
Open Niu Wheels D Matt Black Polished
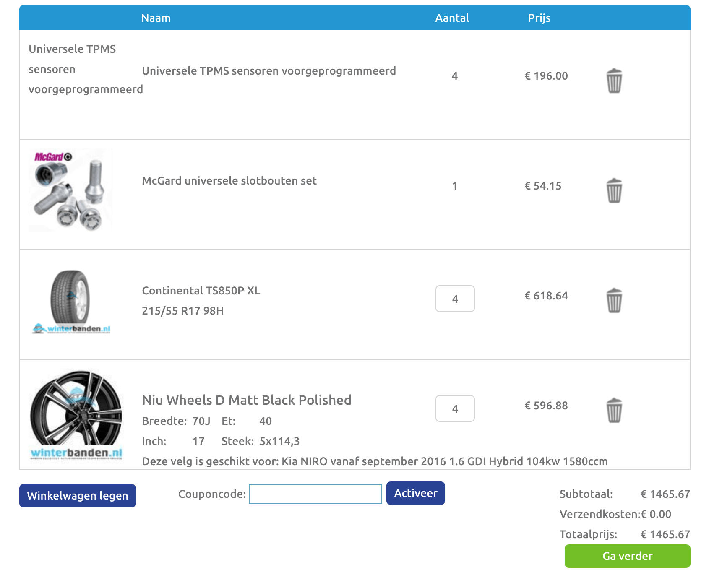(x=247, y=400)
